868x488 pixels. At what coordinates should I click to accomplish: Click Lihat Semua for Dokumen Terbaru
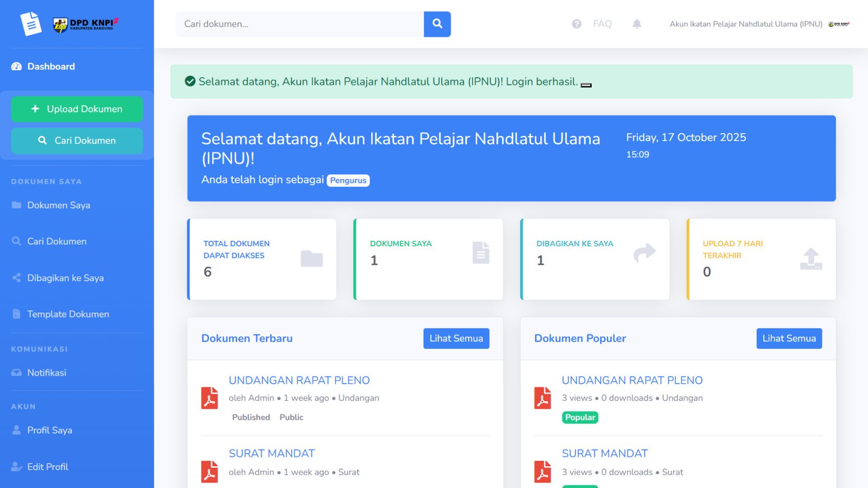click(x=456, y=338)
